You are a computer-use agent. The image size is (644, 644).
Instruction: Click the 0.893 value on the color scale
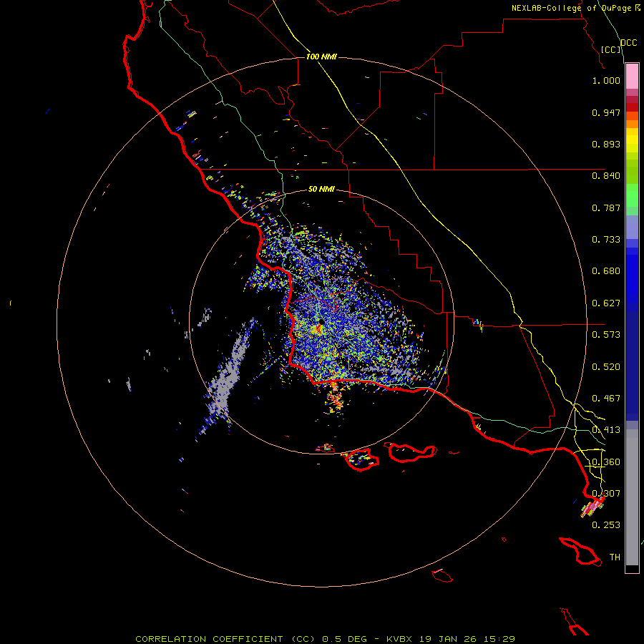(x=606, y=144)
